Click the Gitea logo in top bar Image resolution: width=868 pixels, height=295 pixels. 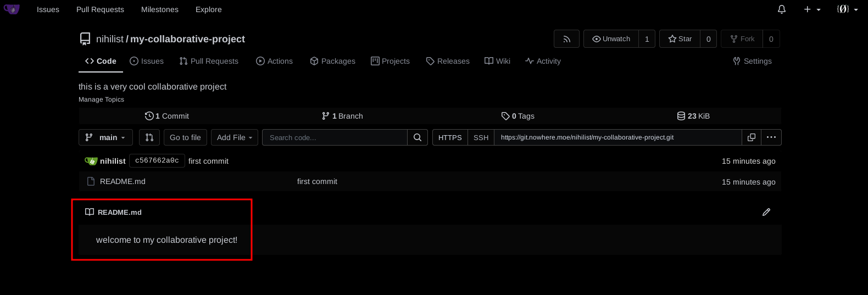[x=12, y=9]
